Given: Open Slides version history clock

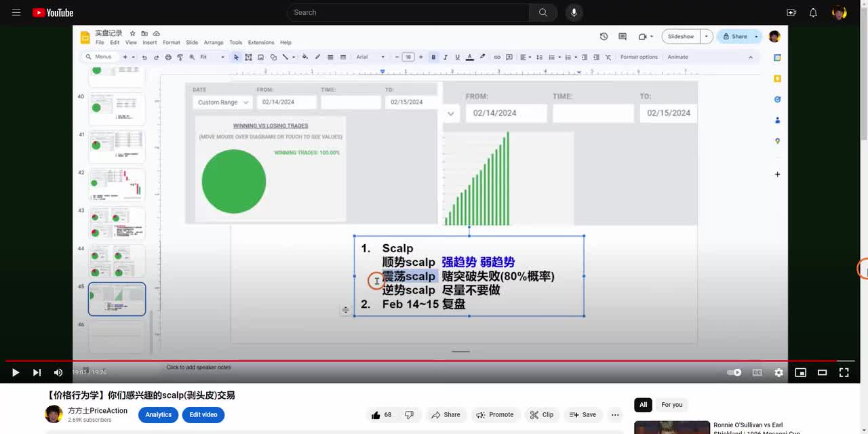Looking at the screenshot, I should tap(604, 37).
